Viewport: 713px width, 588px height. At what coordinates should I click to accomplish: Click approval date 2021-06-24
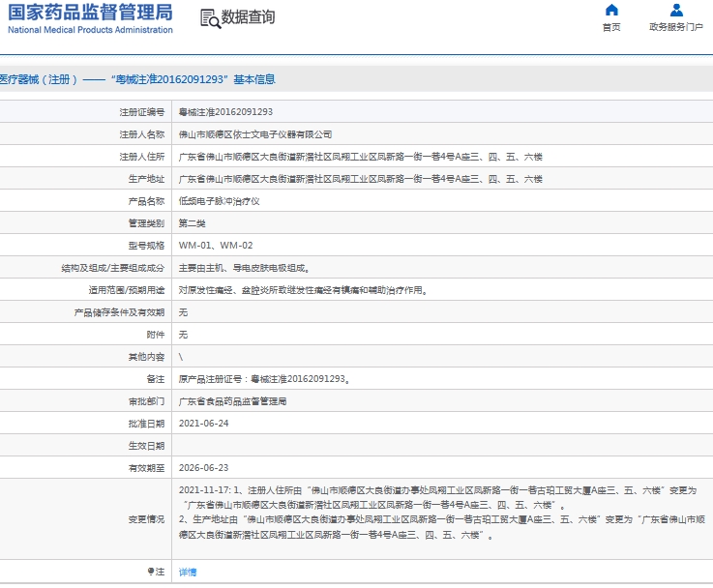pos(203,423)
